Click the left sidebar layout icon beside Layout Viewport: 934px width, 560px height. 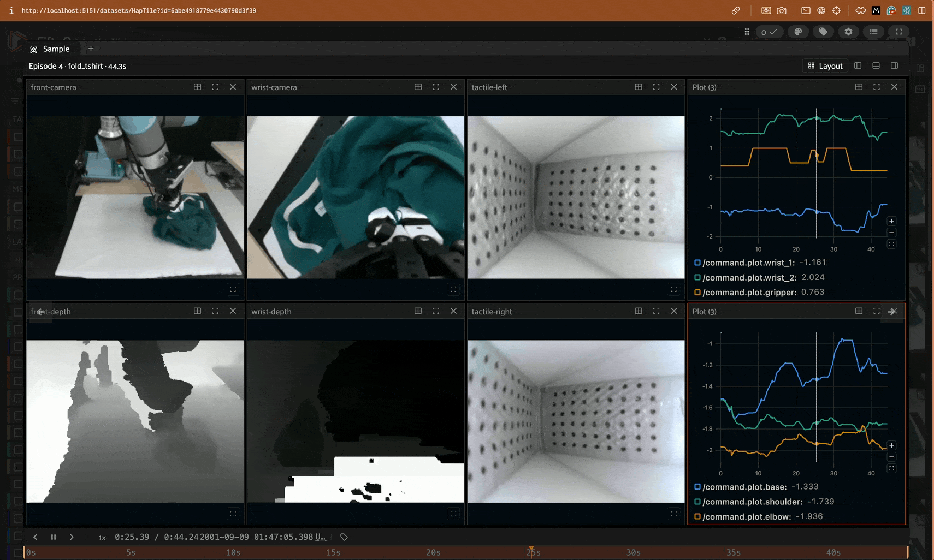[x=858, y=65]
